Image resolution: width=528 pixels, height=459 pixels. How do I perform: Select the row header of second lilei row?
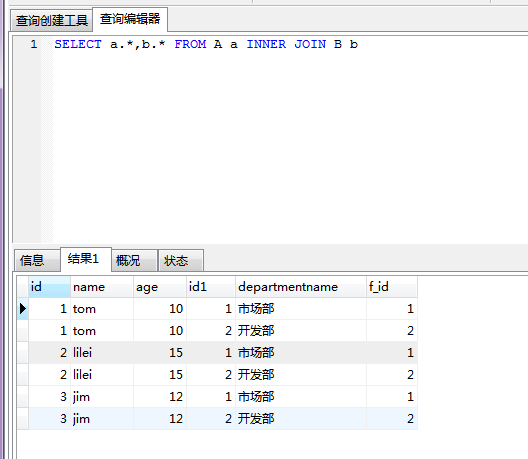click(x=23, y=374)
